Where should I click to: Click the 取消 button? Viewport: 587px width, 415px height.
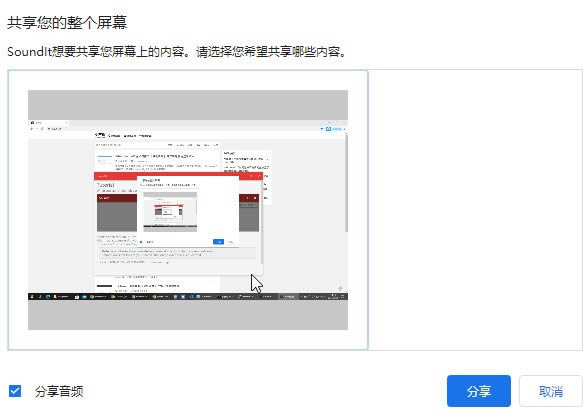click(x=551, y=391)
